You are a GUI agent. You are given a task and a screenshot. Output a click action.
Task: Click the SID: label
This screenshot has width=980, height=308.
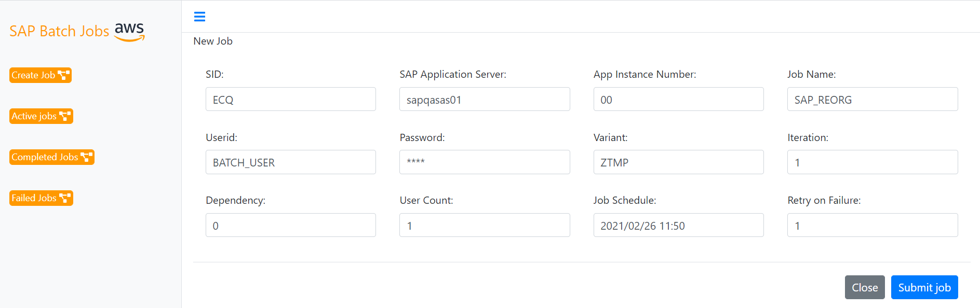click(214, 74)
